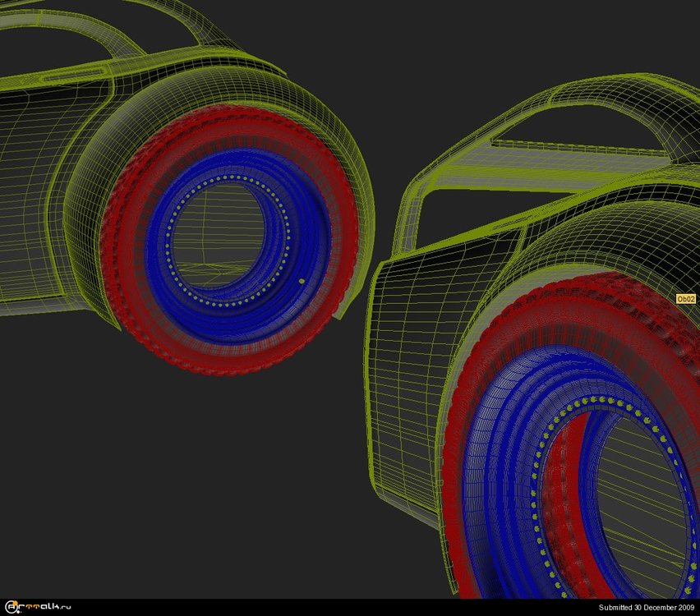
Task: Click the lone yellow valve dot on left rim
Action: coord(302,282)
